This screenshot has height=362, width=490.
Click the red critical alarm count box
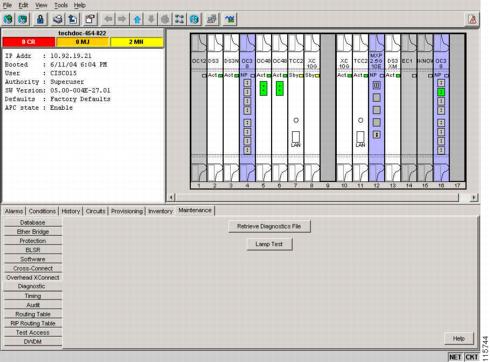tap(29, 42)
